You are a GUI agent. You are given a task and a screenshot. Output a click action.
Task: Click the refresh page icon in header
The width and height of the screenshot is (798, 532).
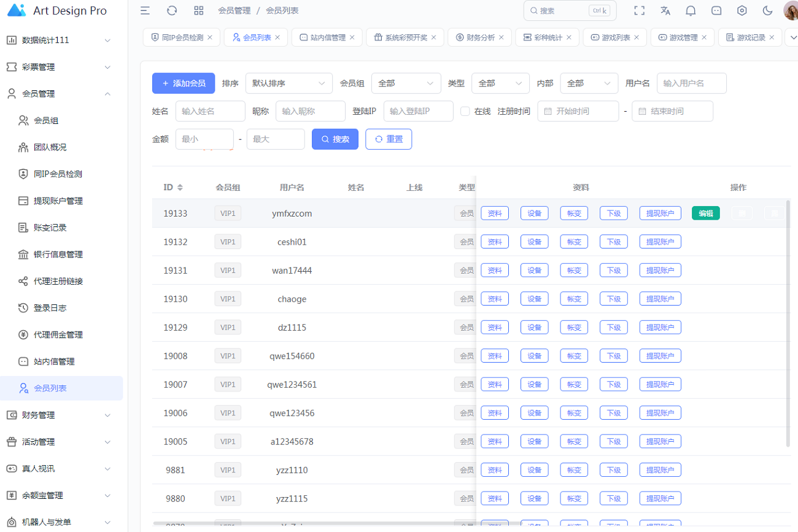click(172, 10)
